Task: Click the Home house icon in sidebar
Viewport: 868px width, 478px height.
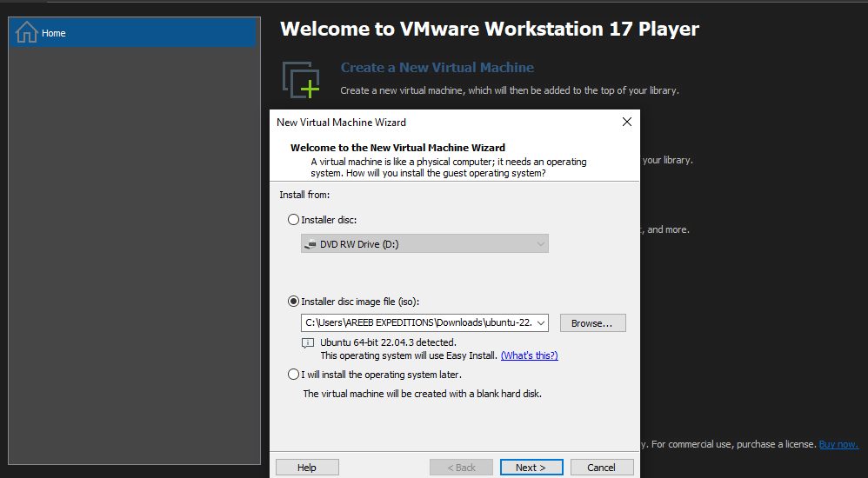Action: pyautogui.click(x=27, y=33)
